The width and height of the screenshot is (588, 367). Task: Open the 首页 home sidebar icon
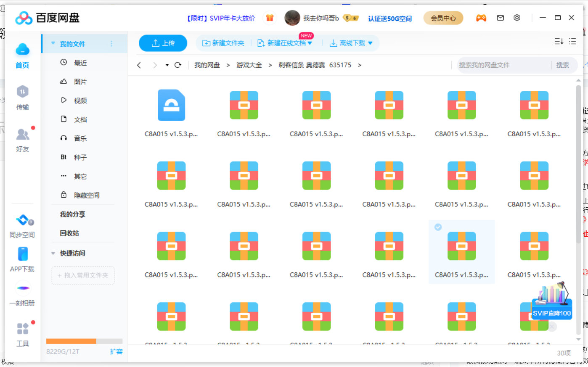click(x=22, y=55)
